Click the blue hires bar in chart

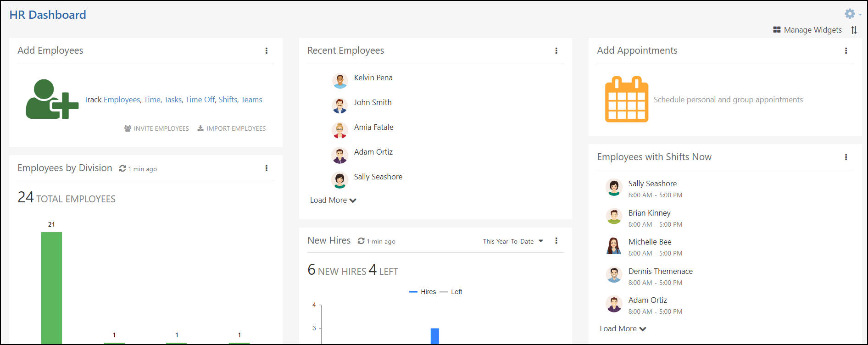coord(434,336)
